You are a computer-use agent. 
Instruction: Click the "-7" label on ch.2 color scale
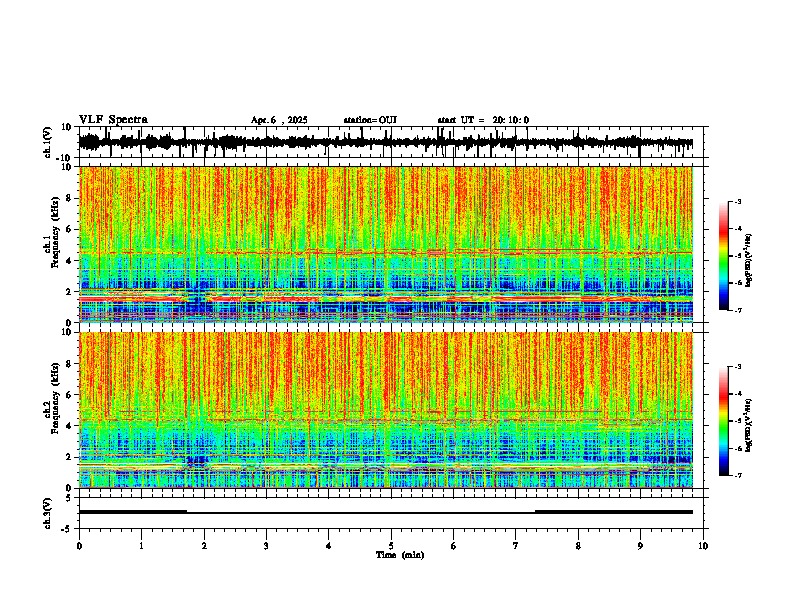738,475
